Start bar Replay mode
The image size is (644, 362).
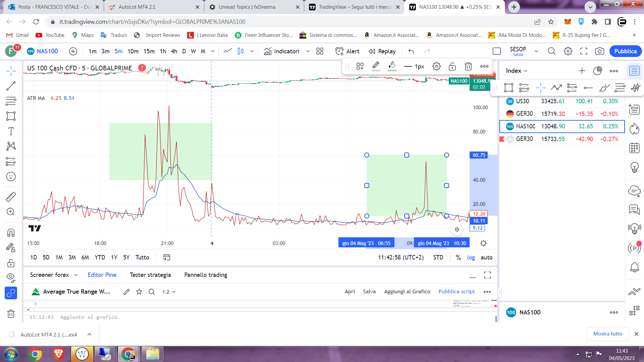(x=382, y=51)
